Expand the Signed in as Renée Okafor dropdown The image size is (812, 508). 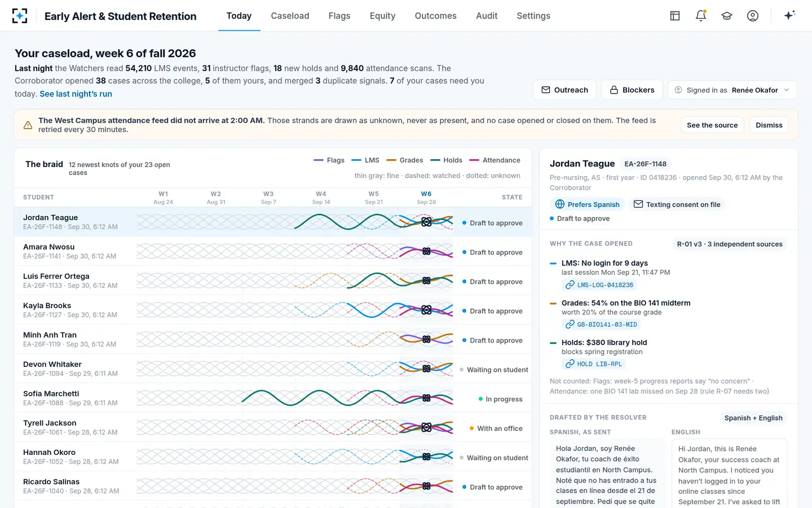[732, 90]
